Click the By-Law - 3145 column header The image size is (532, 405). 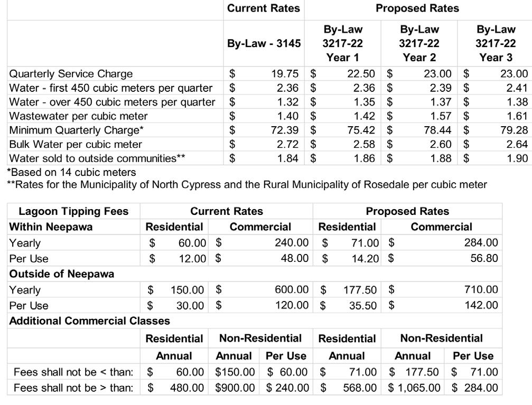click(x=264, y=43)
